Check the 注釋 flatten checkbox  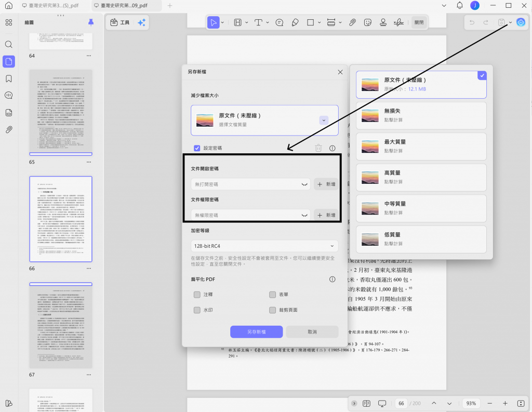click(x=197, y=295)
